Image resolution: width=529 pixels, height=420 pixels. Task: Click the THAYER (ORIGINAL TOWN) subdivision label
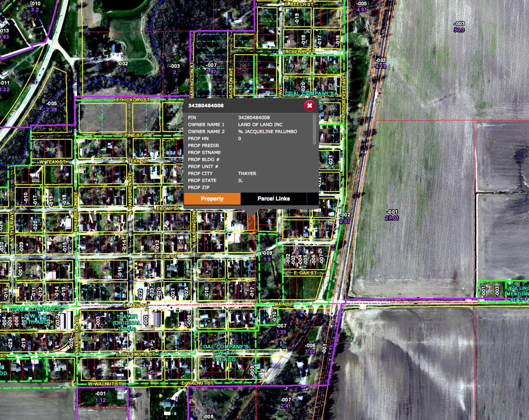pos(127,323)
